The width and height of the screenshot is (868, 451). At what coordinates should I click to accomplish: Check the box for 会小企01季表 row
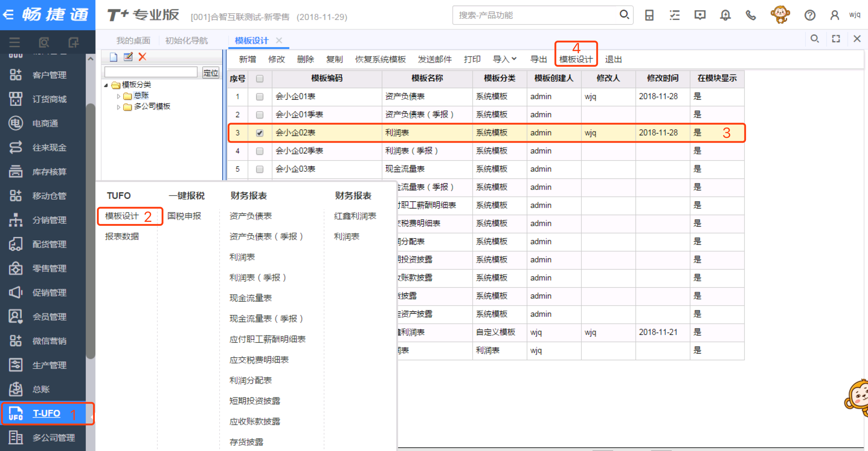(259, 115)
